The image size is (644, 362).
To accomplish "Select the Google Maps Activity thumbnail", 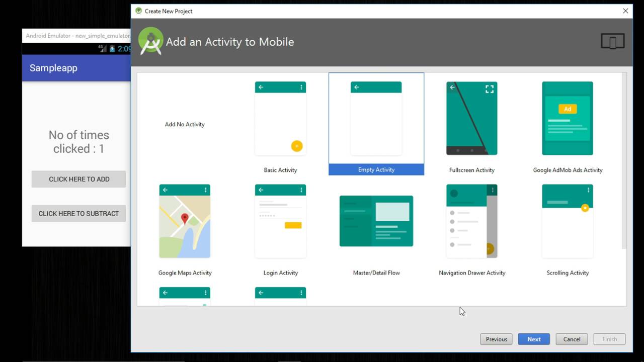I will [185, 221].
